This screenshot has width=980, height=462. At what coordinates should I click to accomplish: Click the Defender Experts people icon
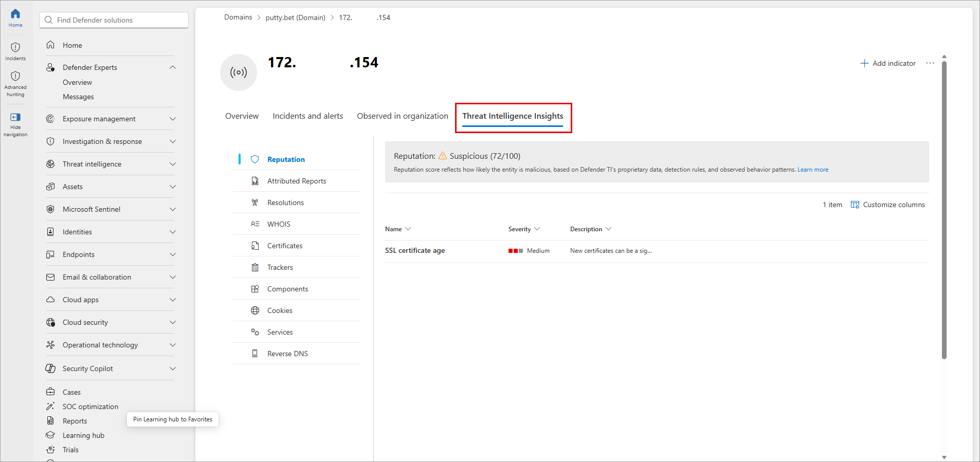tap(50, 67)
